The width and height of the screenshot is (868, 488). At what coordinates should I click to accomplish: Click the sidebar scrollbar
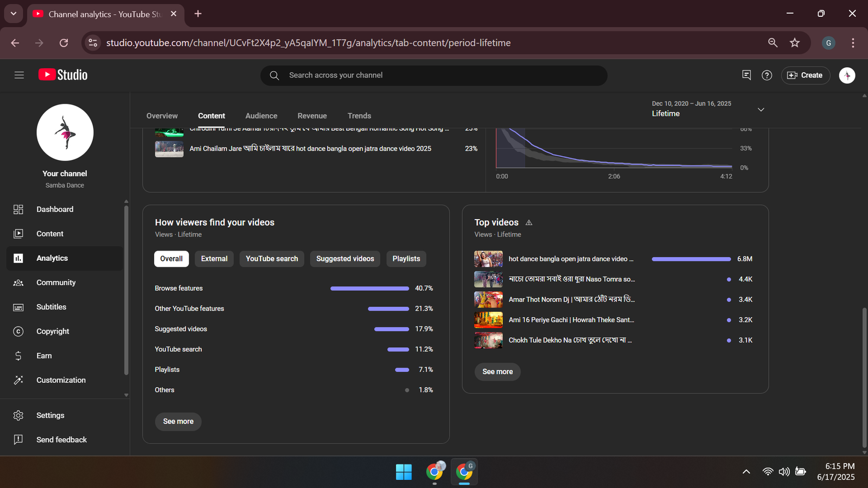coord(126,290)
